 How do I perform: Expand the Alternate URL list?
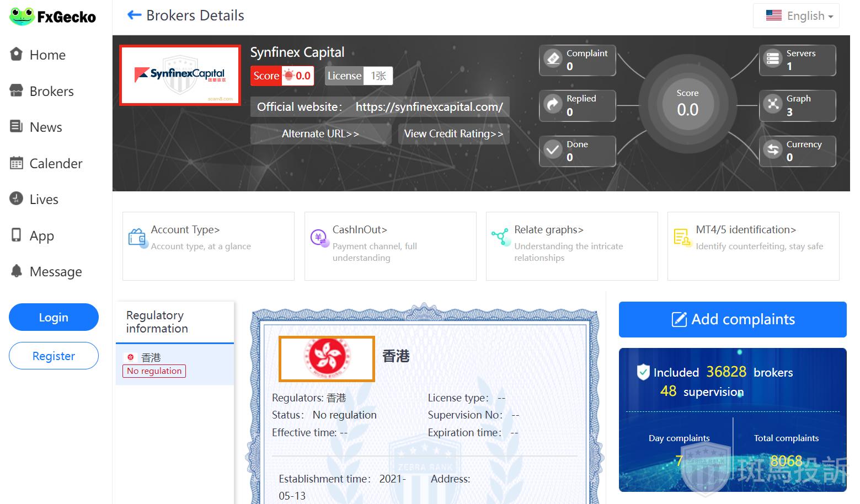pos(321,134)
